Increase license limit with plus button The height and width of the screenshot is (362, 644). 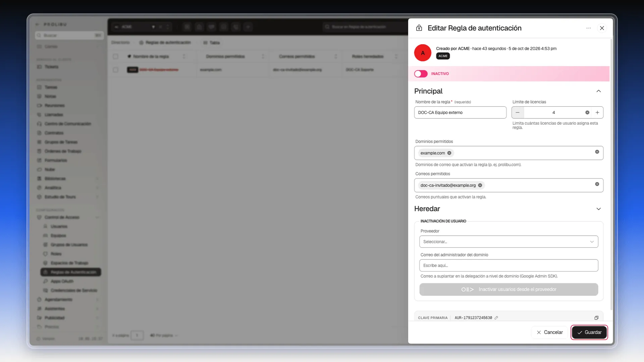(x=597, y=113)
